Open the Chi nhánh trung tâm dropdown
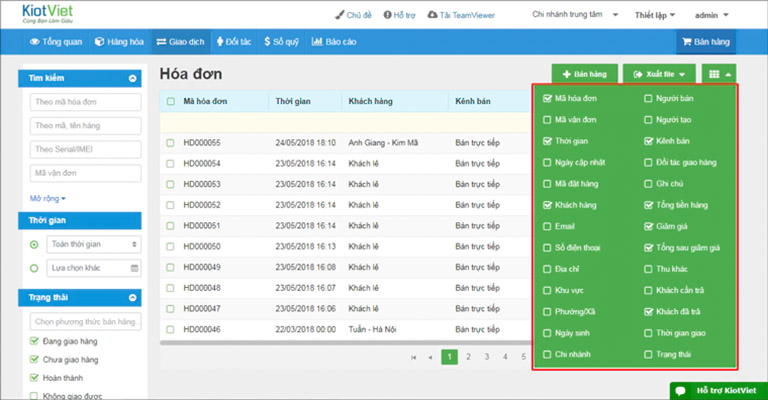 pyautogui.click(x=575, y=15)
